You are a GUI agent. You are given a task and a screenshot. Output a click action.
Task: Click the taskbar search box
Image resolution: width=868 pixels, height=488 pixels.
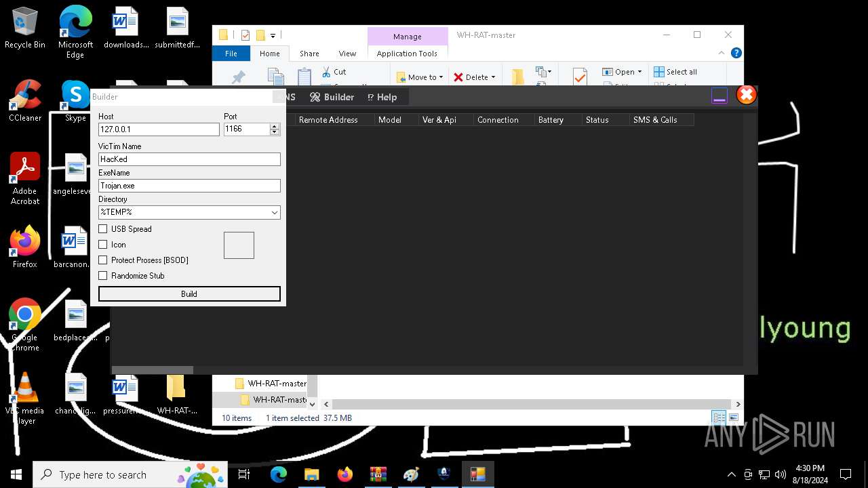point(130,474)
